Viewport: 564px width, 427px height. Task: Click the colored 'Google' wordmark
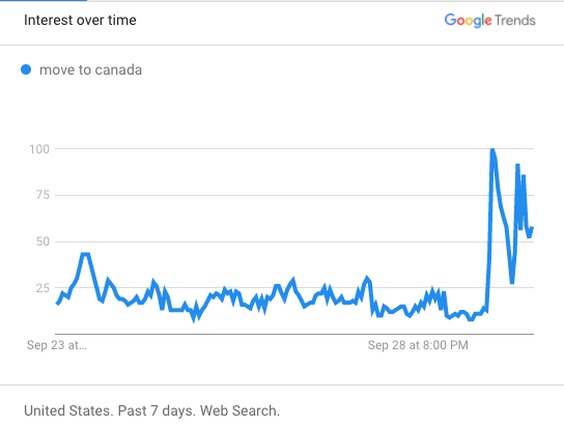[468, 21]
